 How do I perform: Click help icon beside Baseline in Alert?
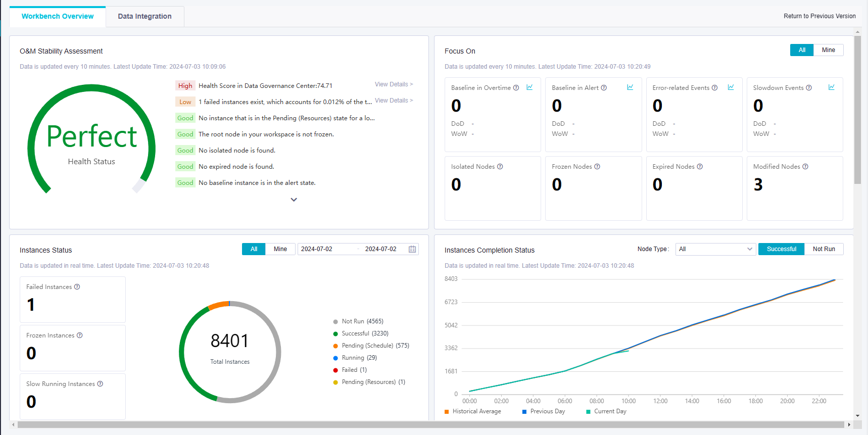click(x=604, y=88)
